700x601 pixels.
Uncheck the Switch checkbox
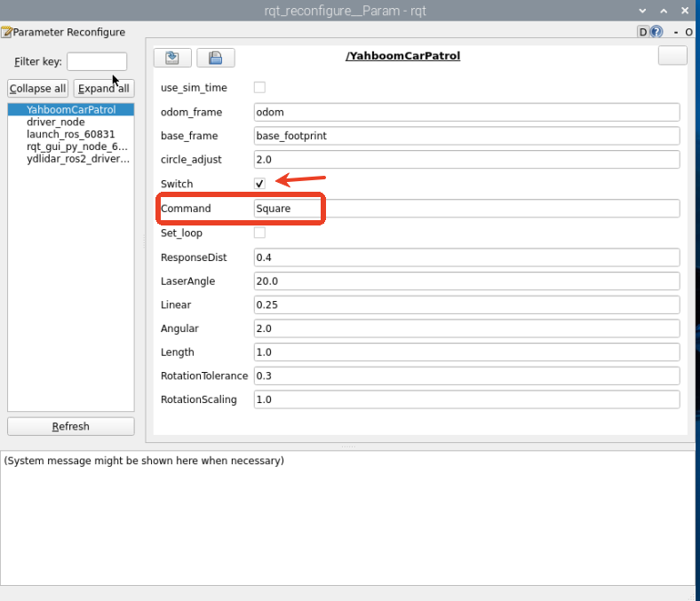point(259,184)
